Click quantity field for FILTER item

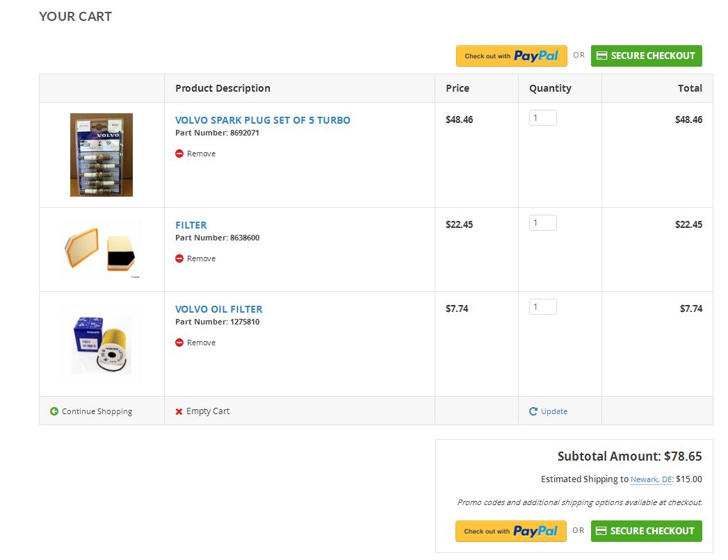542,223
